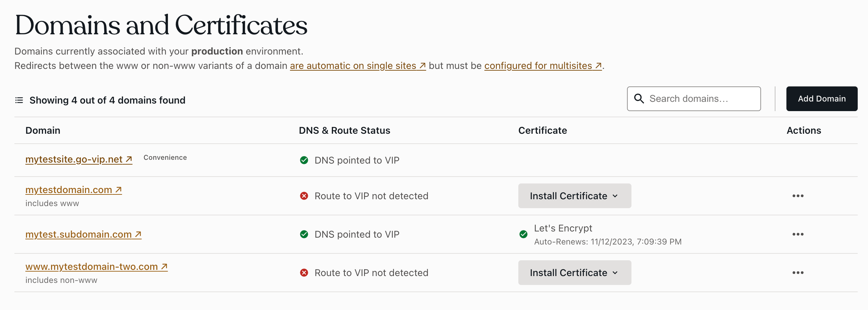Expand Install Certificate dropdown for mytestdomain.com
868x310 pixels.
pos(615,196)
